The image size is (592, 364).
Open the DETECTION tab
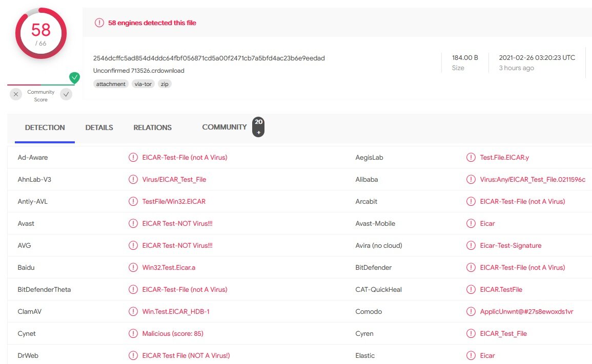tap(45, 127)
